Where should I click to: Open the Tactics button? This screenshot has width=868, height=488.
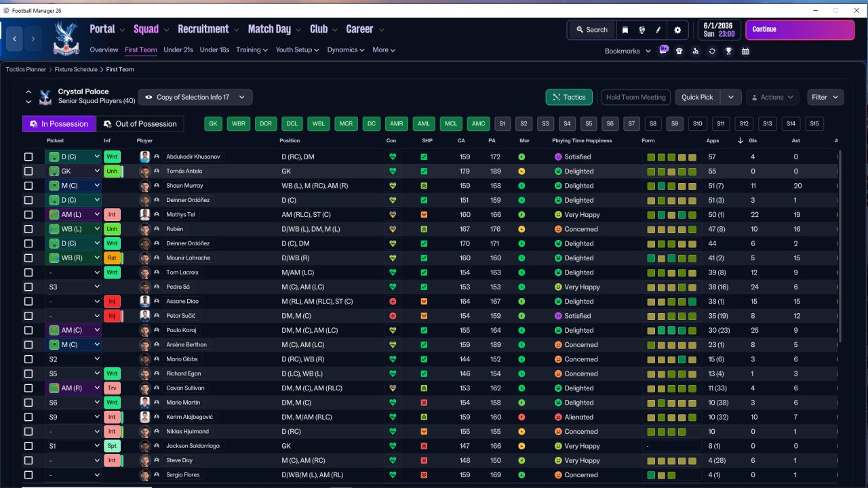pyautogui.click(x=569, y=97)
